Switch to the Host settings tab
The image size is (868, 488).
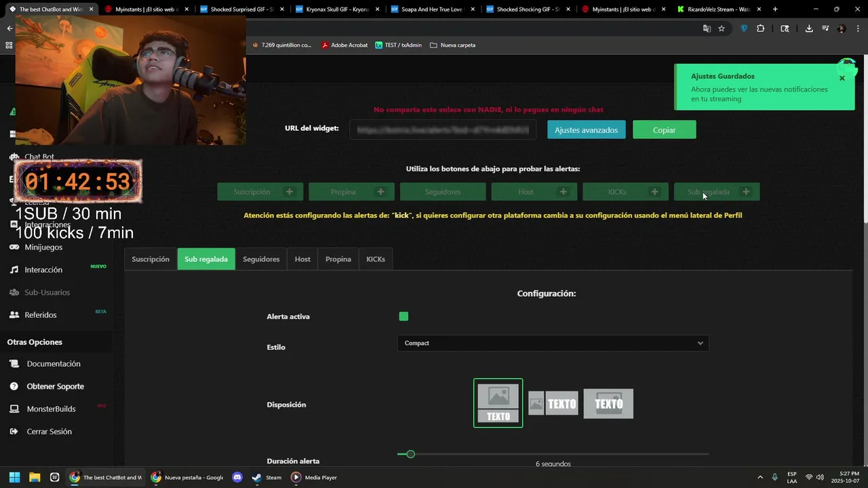[x=302, y=259]
